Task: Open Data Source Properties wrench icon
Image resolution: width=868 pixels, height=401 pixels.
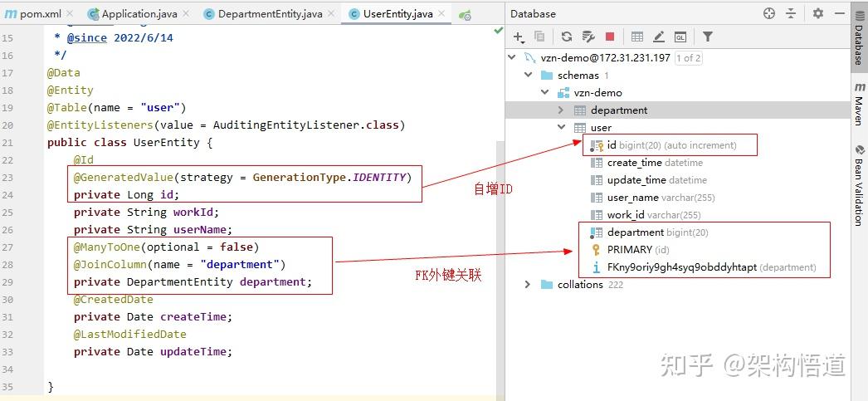Action: (588, 37)
